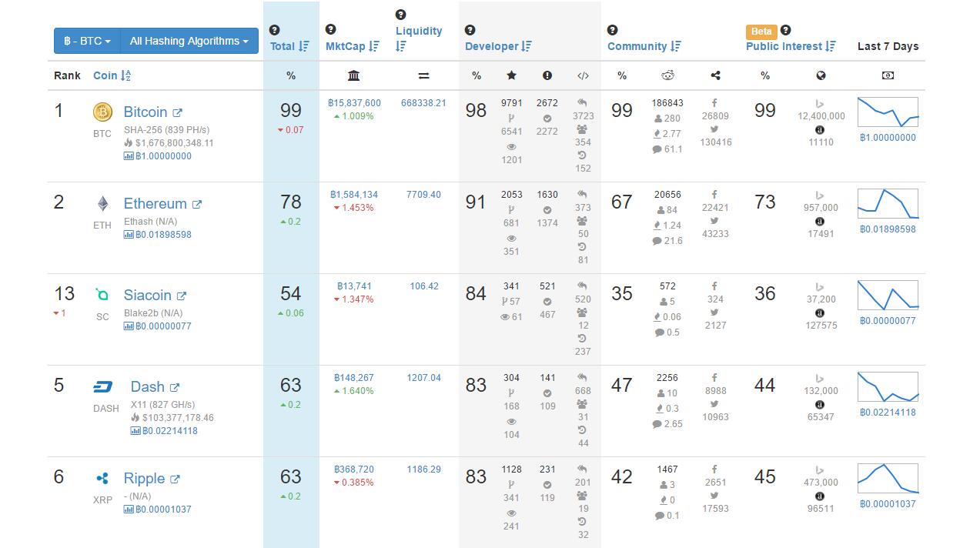Click Bitcoin liquidity value 668338.21
Viewport: 980px width, 548px height.
coord(423,103)
